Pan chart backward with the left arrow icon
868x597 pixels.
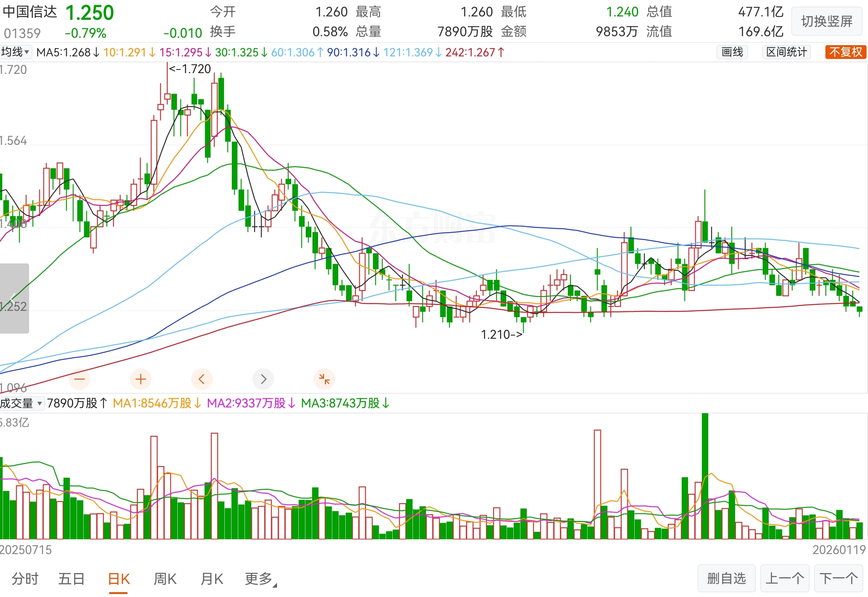pyautogui.click(x=202, y=379)
